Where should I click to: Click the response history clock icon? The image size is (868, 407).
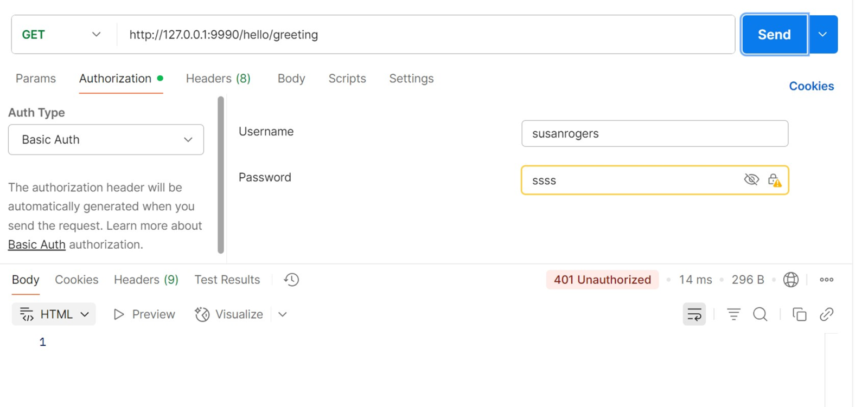point(291,280)
